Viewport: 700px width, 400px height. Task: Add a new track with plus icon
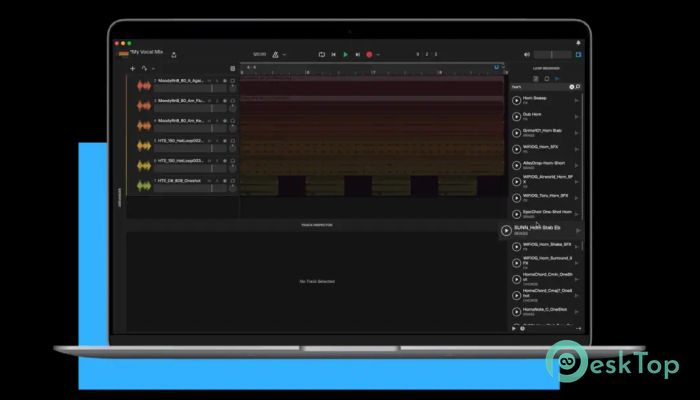click(x=133, y=69)
